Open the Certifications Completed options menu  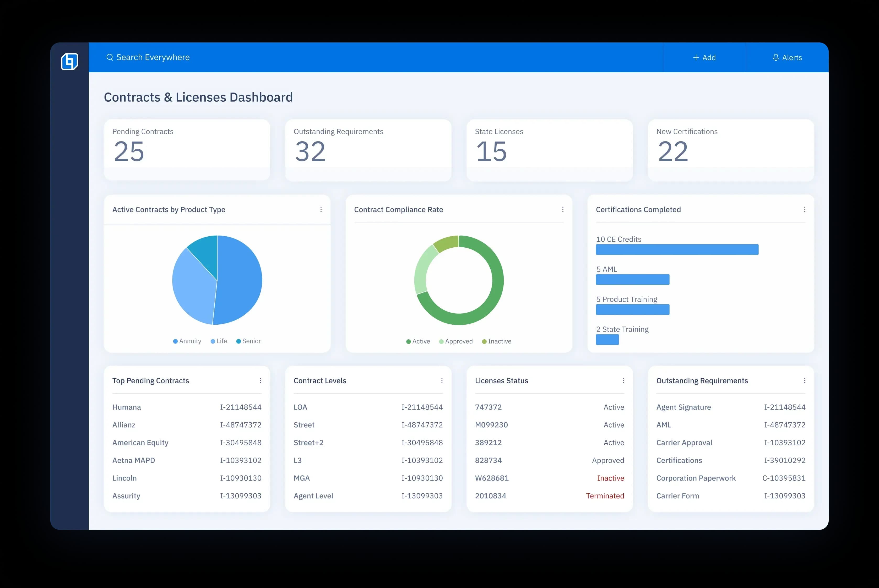(x=805, y=209)
